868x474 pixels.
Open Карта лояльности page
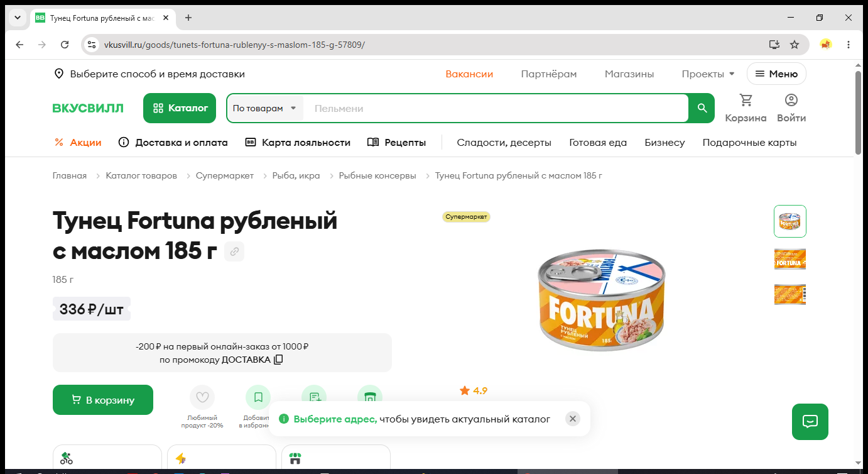(298, 143)
